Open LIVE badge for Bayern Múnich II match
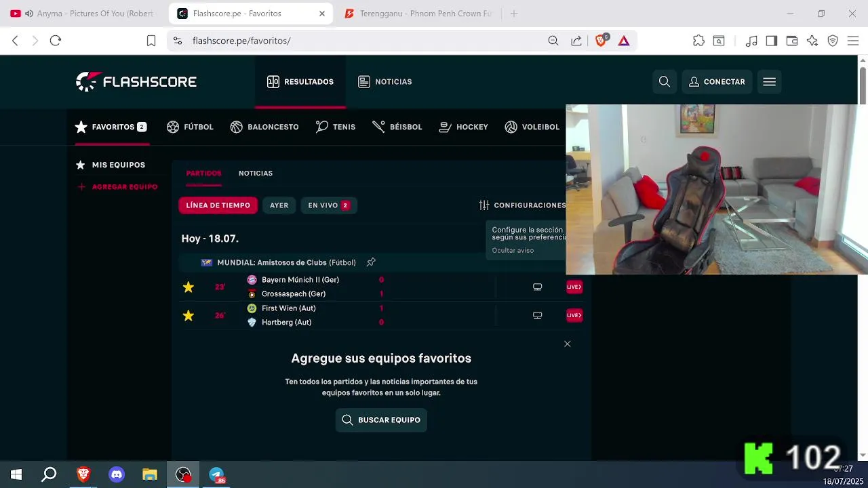The width and height of the screenshot is (868, 488). point(574,287)
